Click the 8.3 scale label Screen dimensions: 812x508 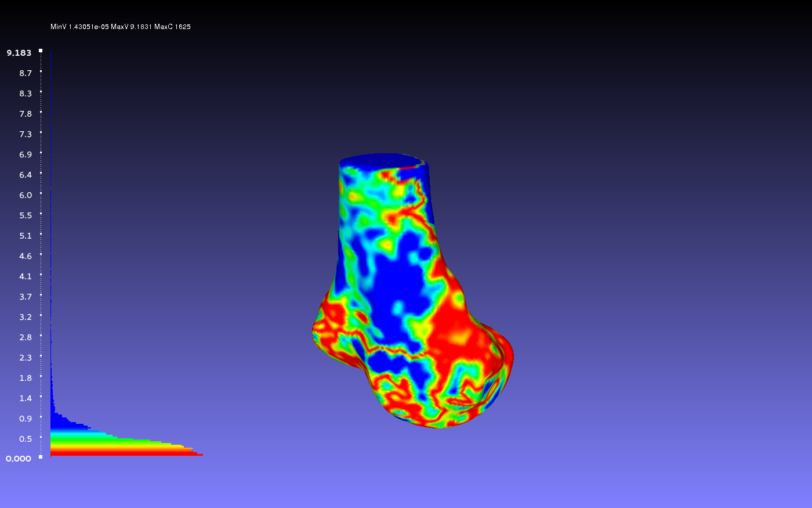click(x=26, y=93)
